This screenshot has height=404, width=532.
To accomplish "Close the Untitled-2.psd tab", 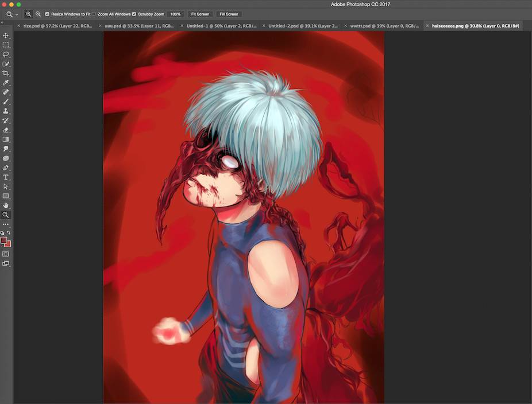I will [x=264, y=26].
